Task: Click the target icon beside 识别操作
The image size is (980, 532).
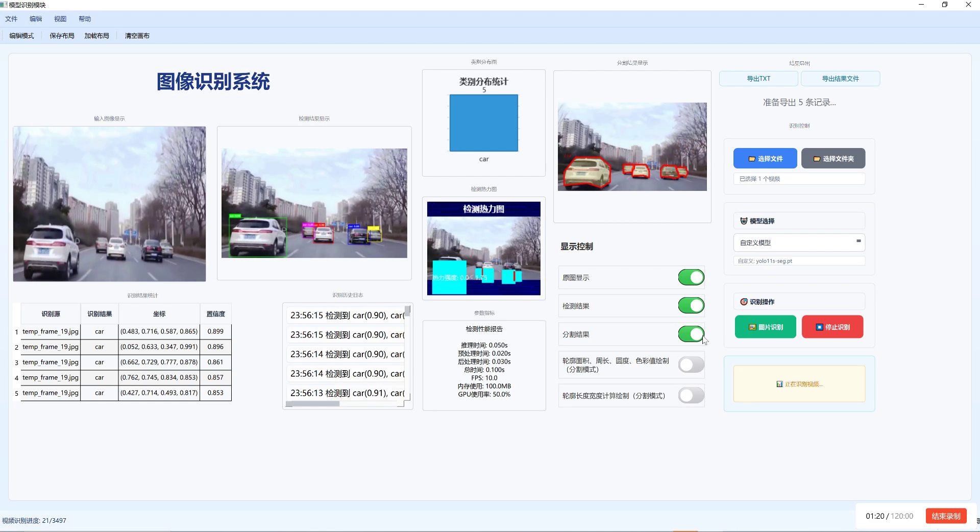Action: tap(744, 301)
